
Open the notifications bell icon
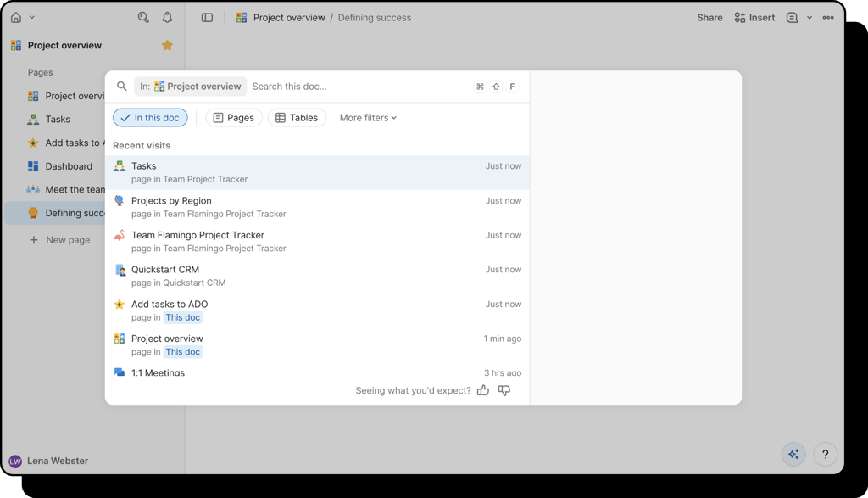click(166, 16)
